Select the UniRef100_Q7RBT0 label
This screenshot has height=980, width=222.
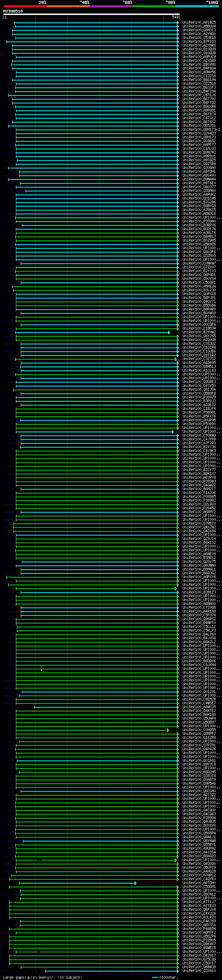pos(199,524)
